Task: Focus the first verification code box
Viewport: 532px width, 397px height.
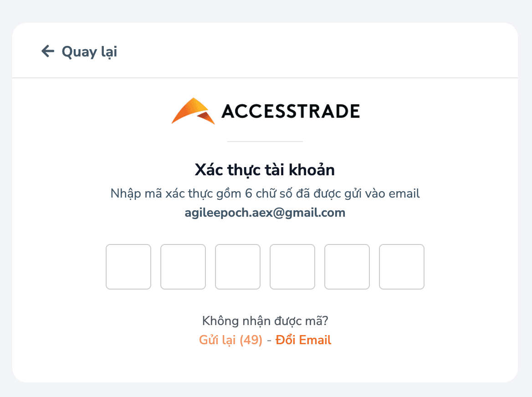Action: pyautogui.click(x=128, y=267)
